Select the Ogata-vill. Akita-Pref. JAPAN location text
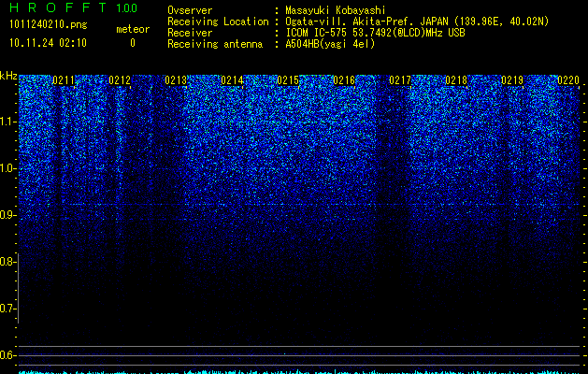This screenshot has width=588, height=374. (x=417, y=22)
